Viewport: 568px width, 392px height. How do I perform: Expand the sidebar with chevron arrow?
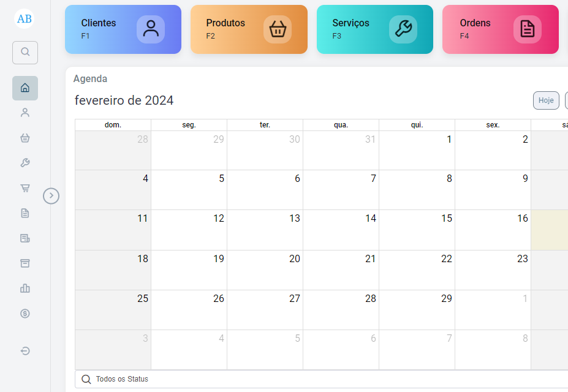tap(51, 196)
